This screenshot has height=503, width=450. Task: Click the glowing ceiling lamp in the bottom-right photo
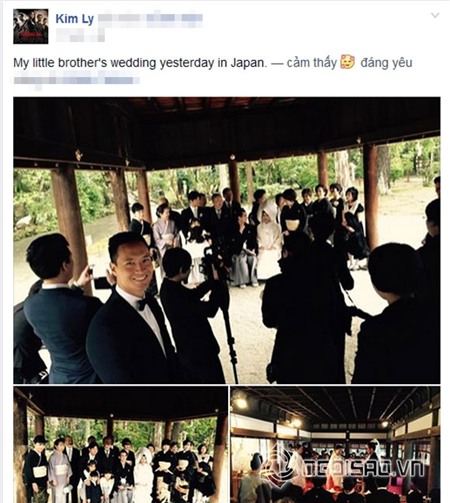[241, 403]
